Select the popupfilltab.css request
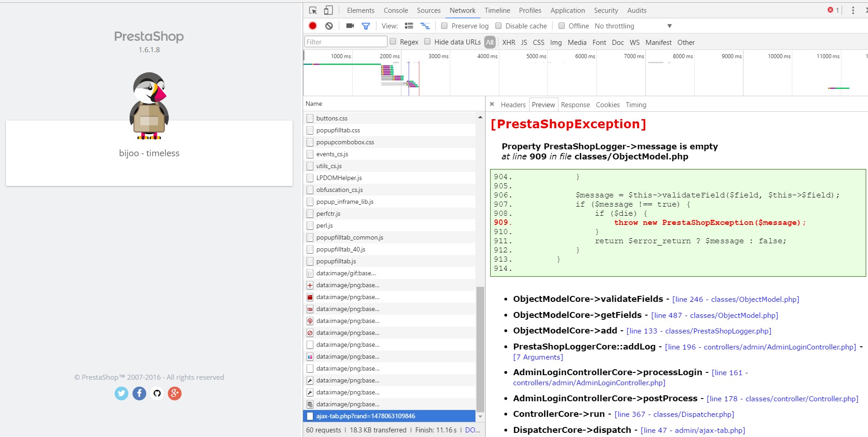 click(389, 130)
